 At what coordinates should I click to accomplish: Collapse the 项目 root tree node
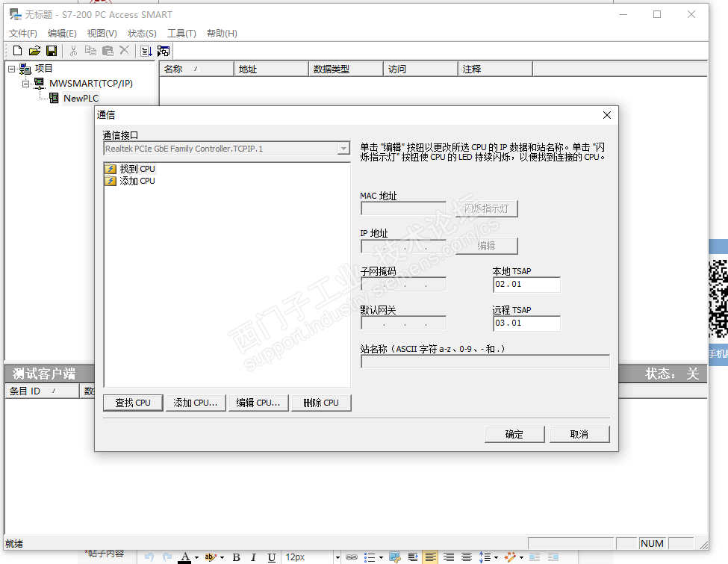tap(11, 69)
